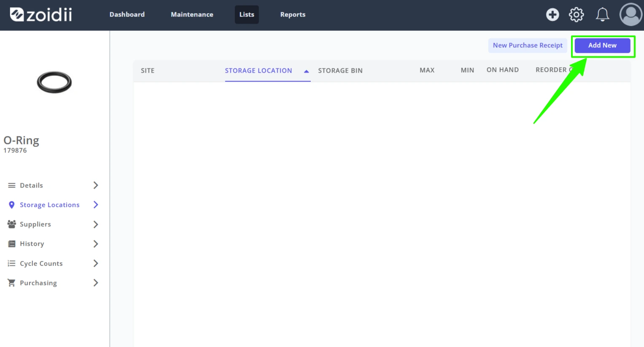
Task: Open the Dashboard menu
Action: click(x=127, y=14)
